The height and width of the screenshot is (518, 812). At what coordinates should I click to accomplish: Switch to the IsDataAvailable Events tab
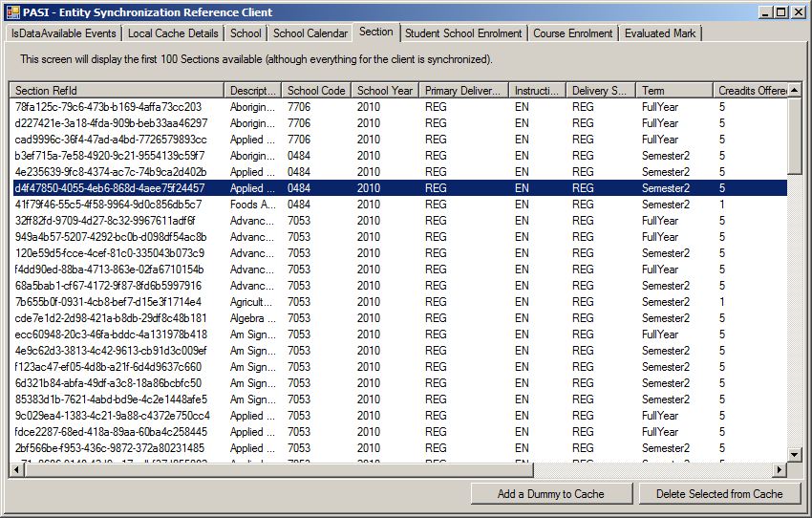point(63,33)
